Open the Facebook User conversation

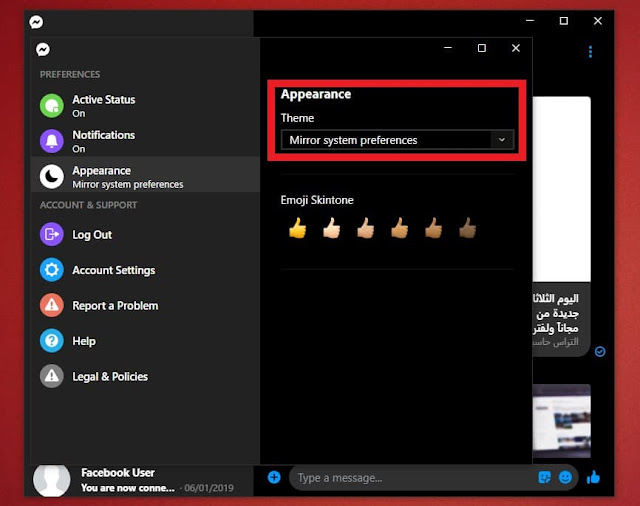pyautogui.click(x=139, y=480)
